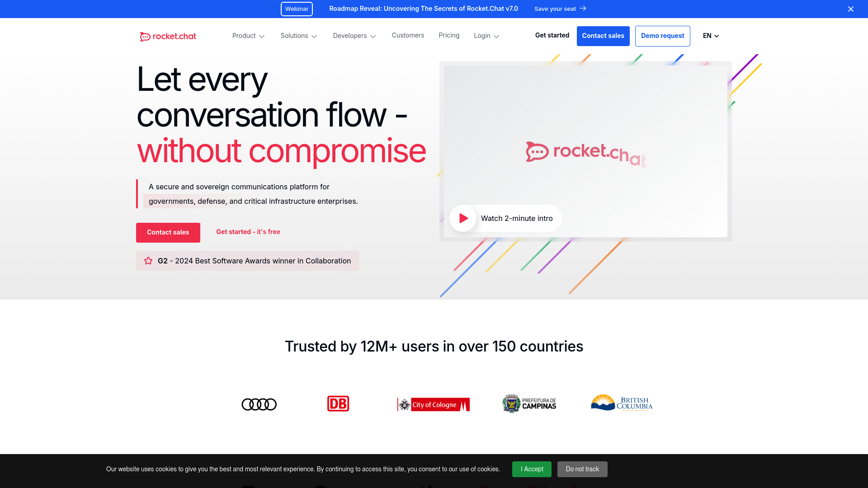
Task: Open the Developers navigation section
Action: pos(354,36)
